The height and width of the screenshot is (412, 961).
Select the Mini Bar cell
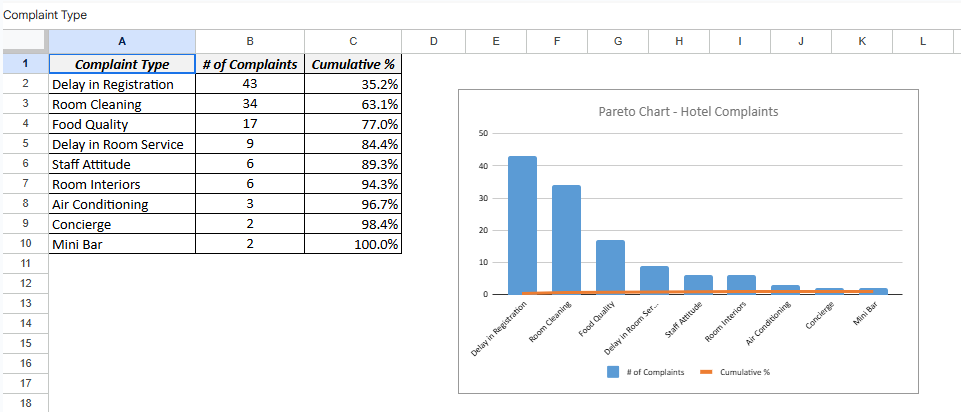(122, 244)
